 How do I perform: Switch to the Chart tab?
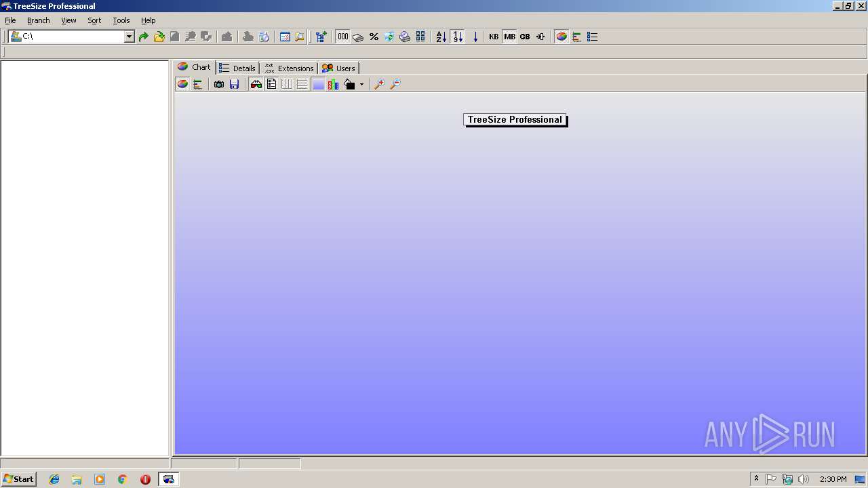[x=194, y=67]
